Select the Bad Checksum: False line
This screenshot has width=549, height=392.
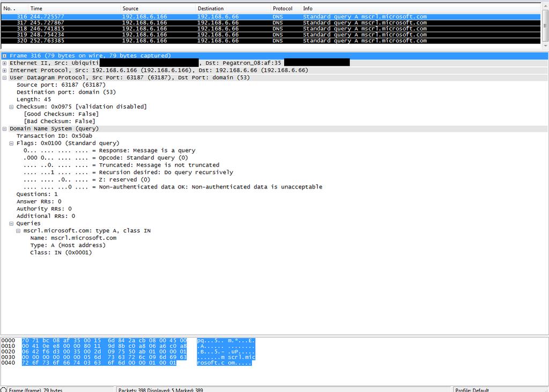(60, 122)
